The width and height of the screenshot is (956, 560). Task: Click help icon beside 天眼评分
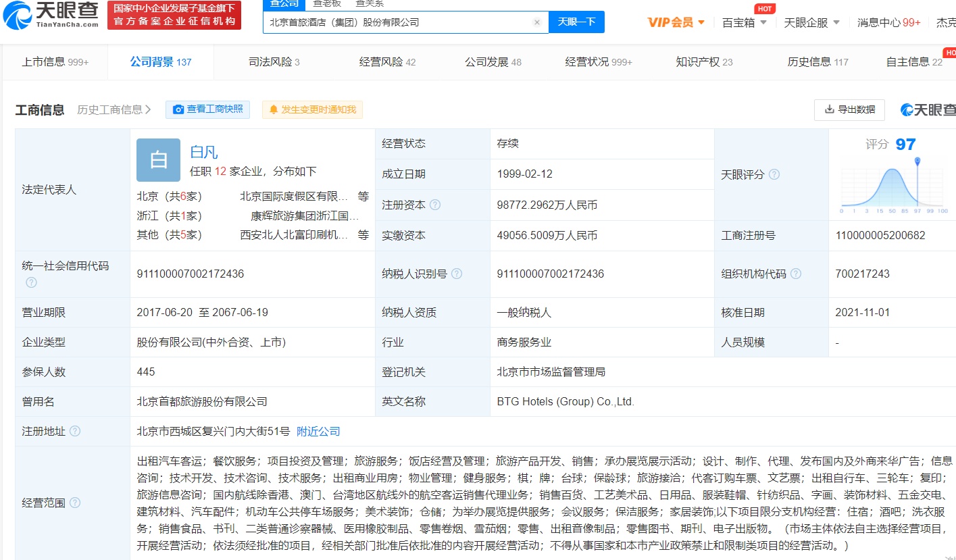point(774,175)
